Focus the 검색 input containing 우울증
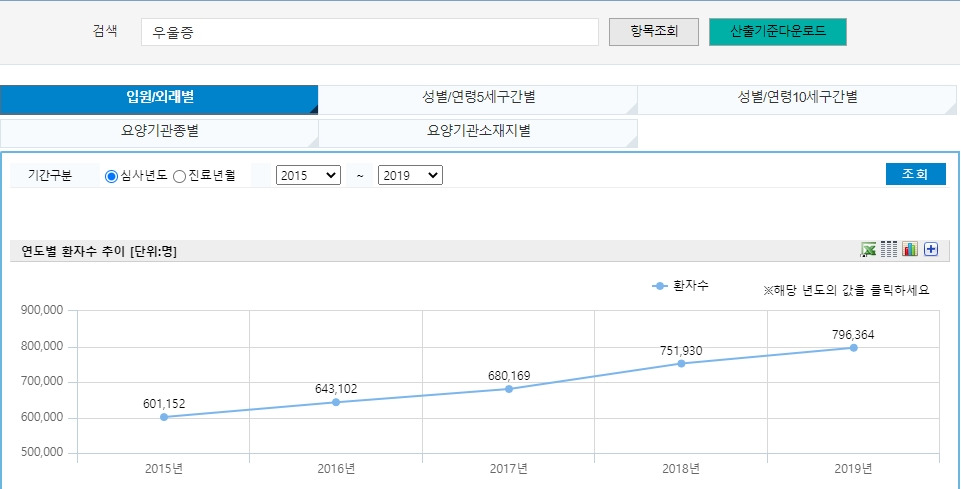Image resolution: width=961 pixels, height=489 pixels. tap(370, 32)
